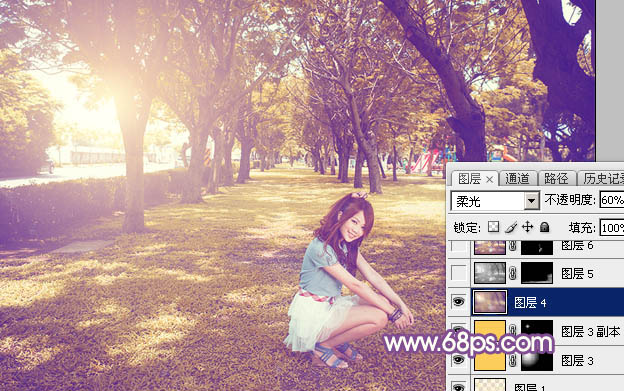Click the 填充 fill value field
The width and height of the screenshot is (624, 391).
[612, 228]
